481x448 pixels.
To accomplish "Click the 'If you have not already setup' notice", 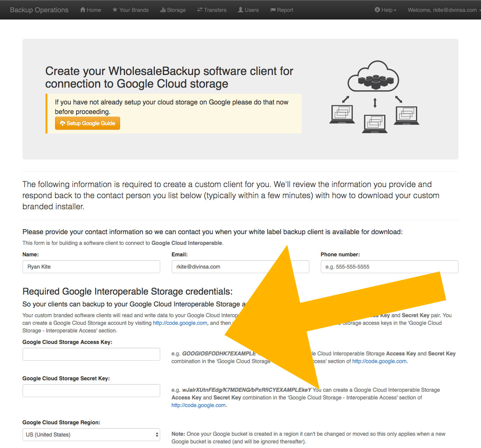I will 172,107.
